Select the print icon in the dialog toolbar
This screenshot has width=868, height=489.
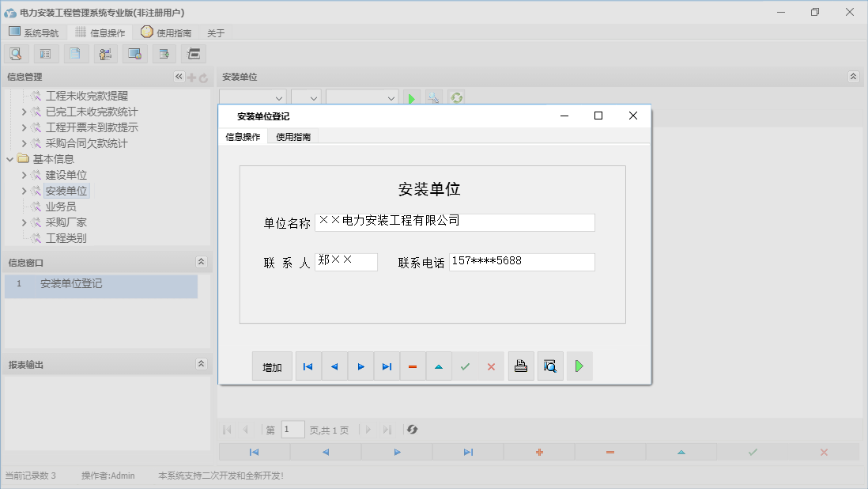click(x=521, y=366)
